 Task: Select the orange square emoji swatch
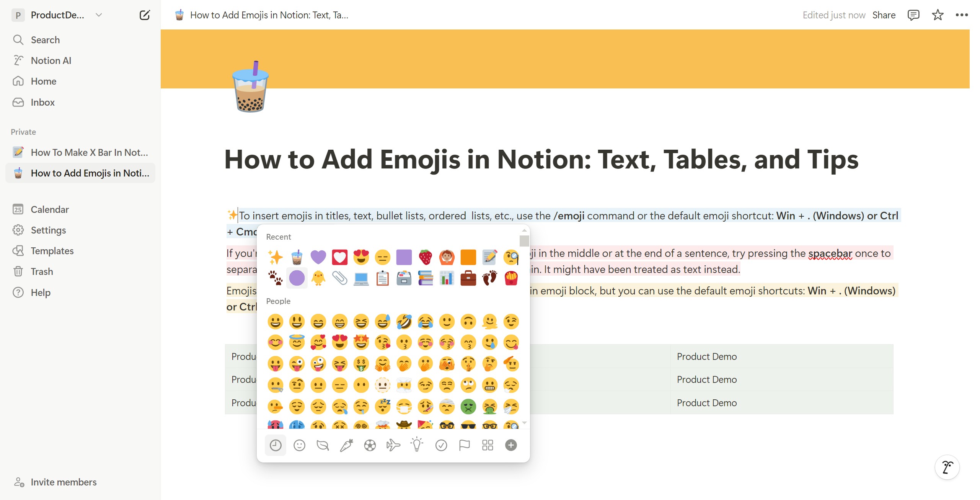[468, 257]
